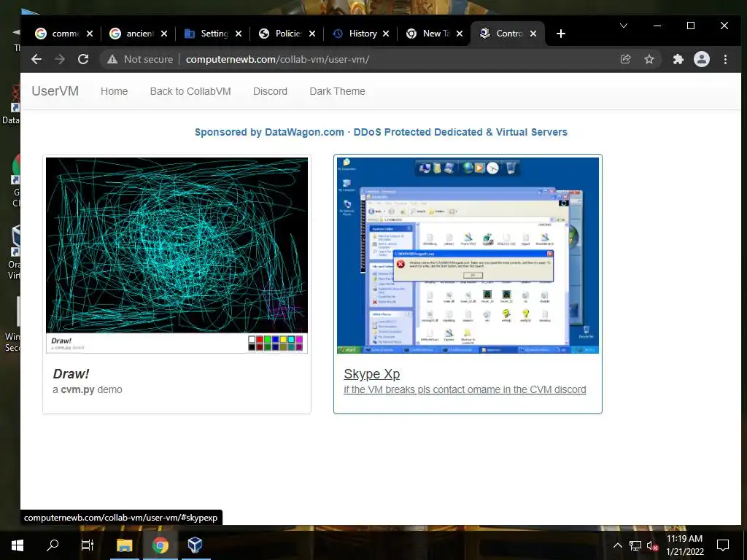Viewport: 747px width, 560px height.
Task: Show hidden system tray icons
Action: [x=617, y=545]
